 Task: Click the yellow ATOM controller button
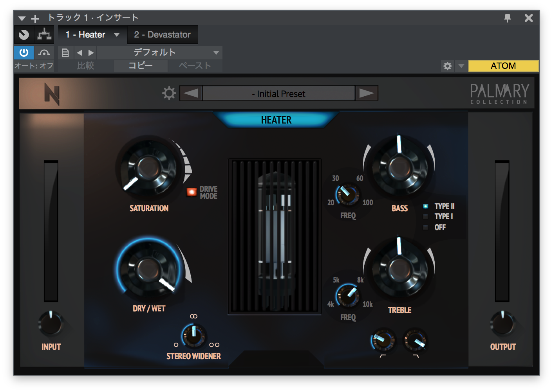[503, 66]
